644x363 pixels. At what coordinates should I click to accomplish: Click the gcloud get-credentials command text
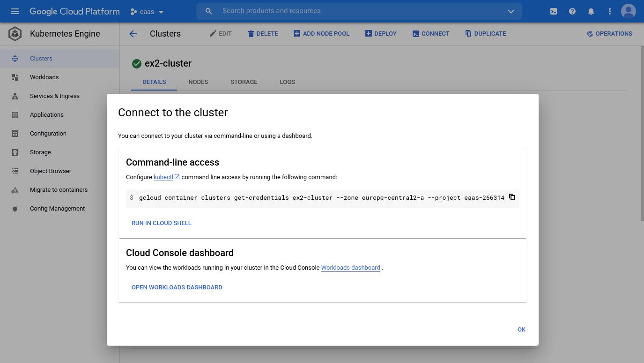pos(322,197)
